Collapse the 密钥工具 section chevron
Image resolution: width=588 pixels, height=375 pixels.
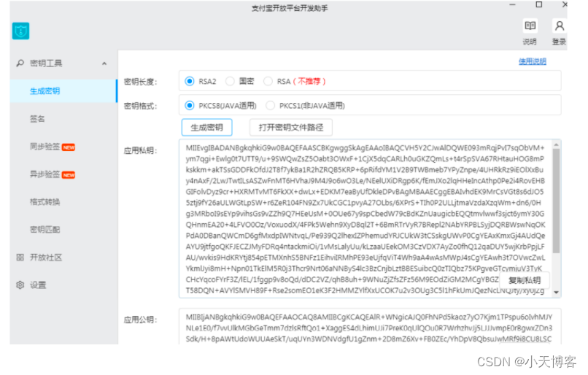point(104,63)
